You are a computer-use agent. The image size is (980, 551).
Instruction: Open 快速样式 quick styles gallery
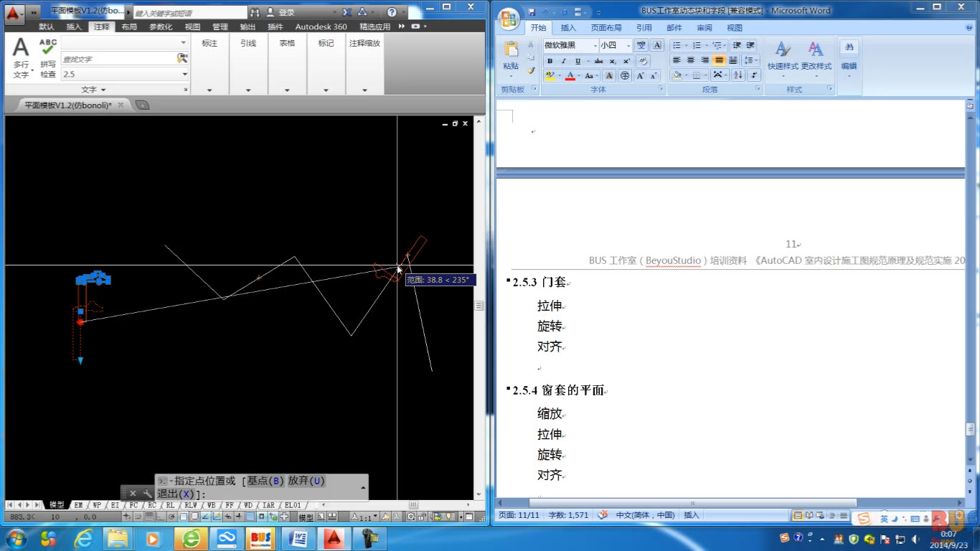pyautogui.click(x=783, y=59)
